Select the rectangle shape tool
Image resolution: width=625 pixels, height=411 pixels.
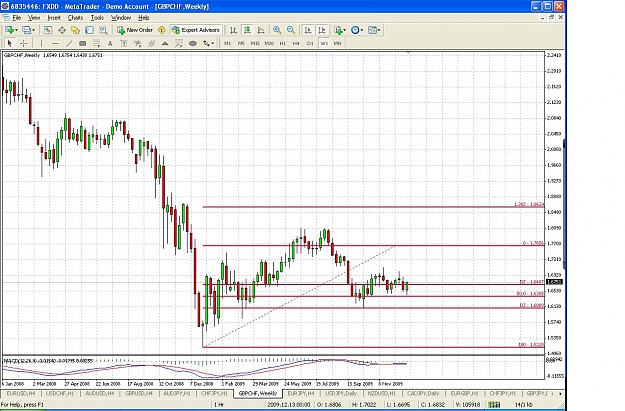coord(83,43)
